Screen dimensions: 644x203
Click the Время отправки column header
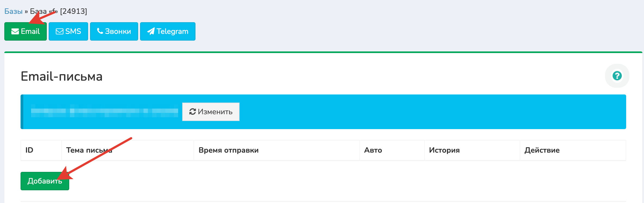click(x=228, y=150)
